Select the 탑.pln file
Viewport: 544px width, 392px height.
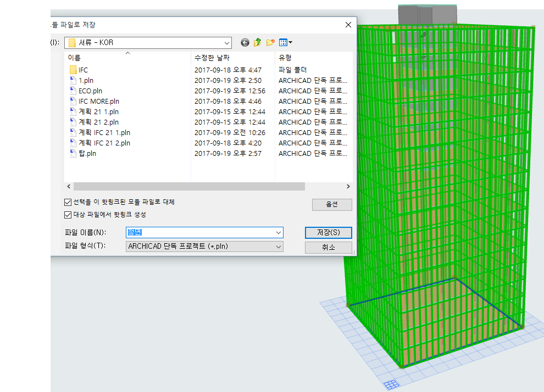tap(83, 153)
